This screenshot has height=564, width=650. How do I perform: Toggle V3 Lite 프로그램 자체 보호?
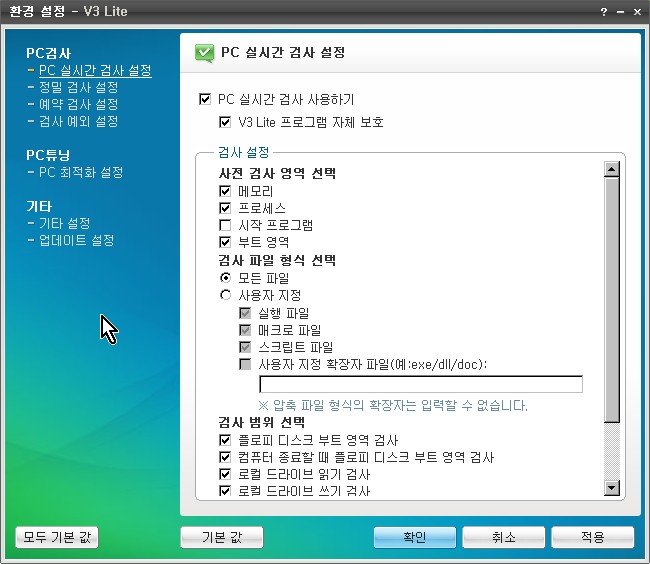coord(225,122)
